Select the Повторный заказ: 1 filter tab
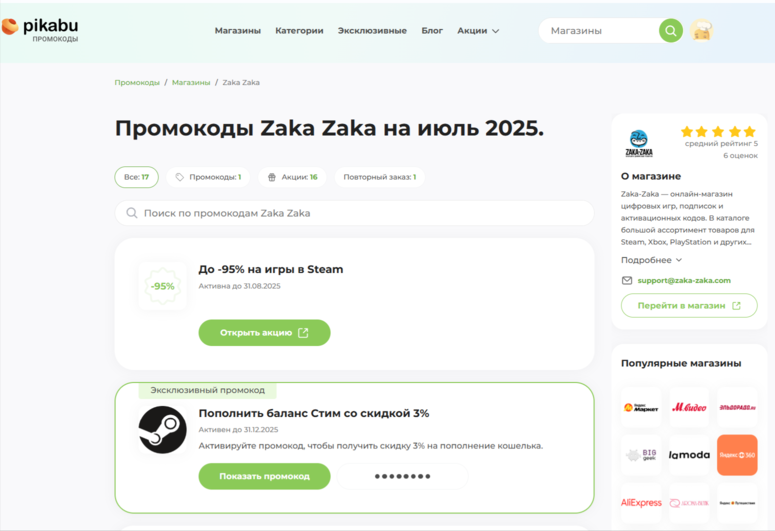The height and width of the screenshot is (531, 775). 380,177
